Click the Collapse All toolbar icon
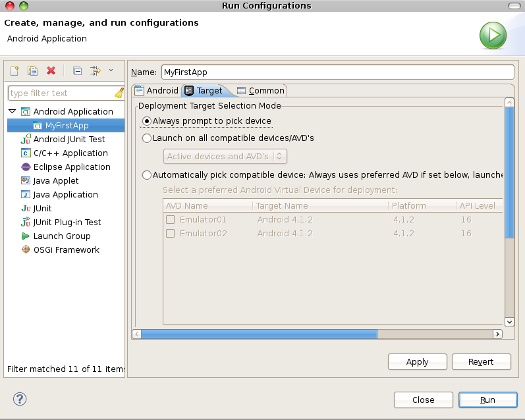Image resolution: width=525 pixels, height=420 pixels. [77, 71]
